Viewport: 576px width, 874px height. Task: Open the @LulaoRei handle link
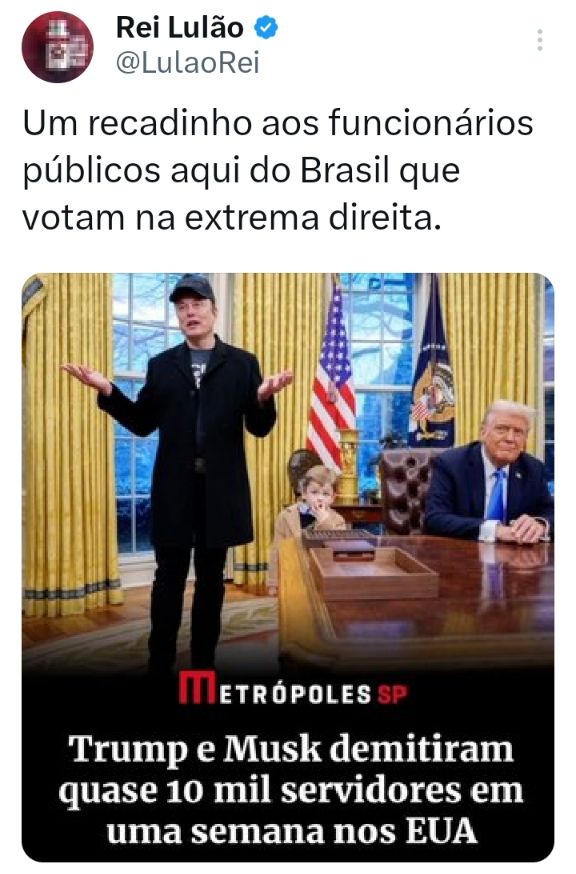pos(187,64)
